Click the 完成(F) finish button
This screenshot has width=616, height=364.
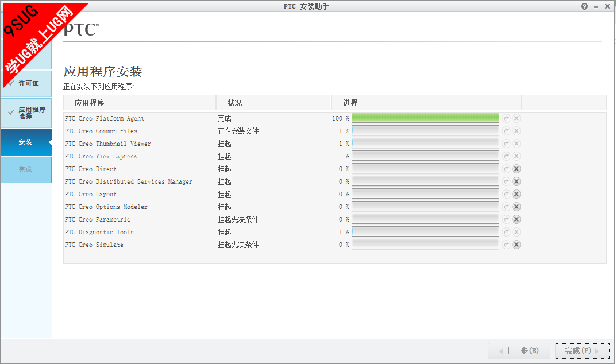[x=583, y=351]
